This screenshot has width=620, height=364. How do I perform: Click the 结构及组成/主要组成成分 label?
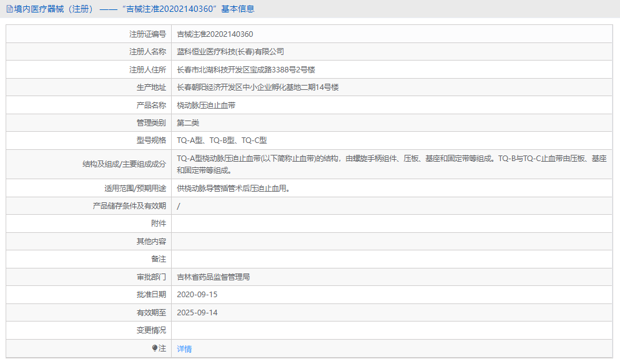pyautogui.click(x=124, y=164)
